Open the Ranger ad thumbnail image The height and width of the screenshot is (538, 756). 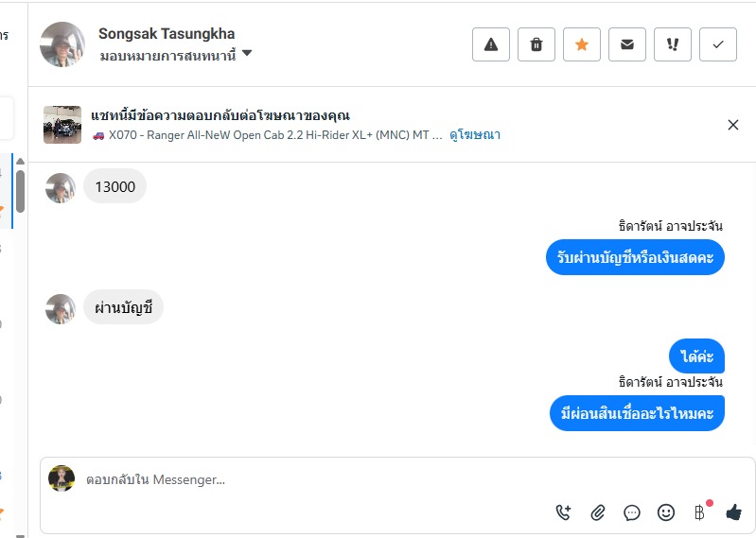pyautogui.click(x=62, y=125)
